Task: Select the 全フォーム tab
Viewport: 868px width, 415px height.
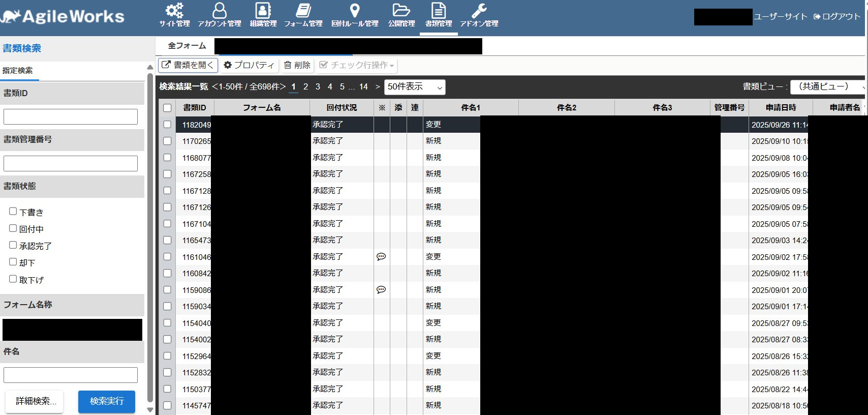Action: (187, 46)
